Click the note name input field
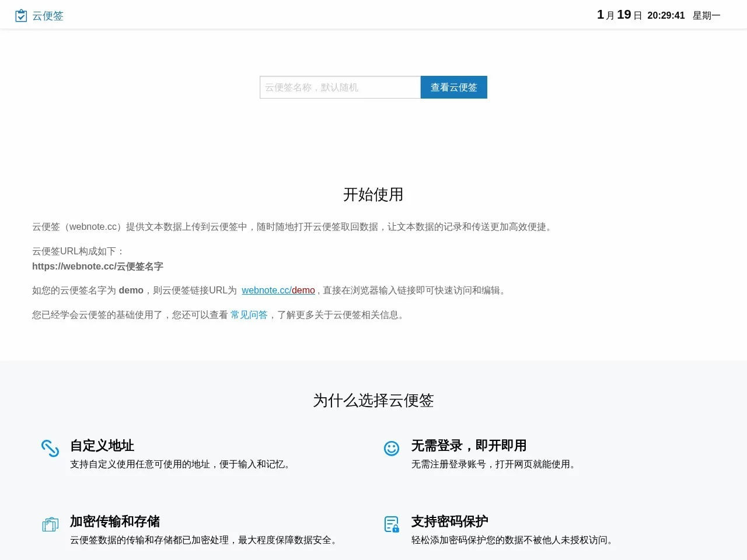 tap(340, 87)
